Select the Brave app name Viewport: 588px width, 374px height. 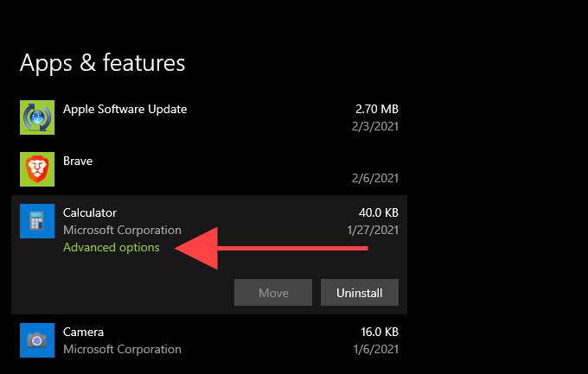[78, 161]
